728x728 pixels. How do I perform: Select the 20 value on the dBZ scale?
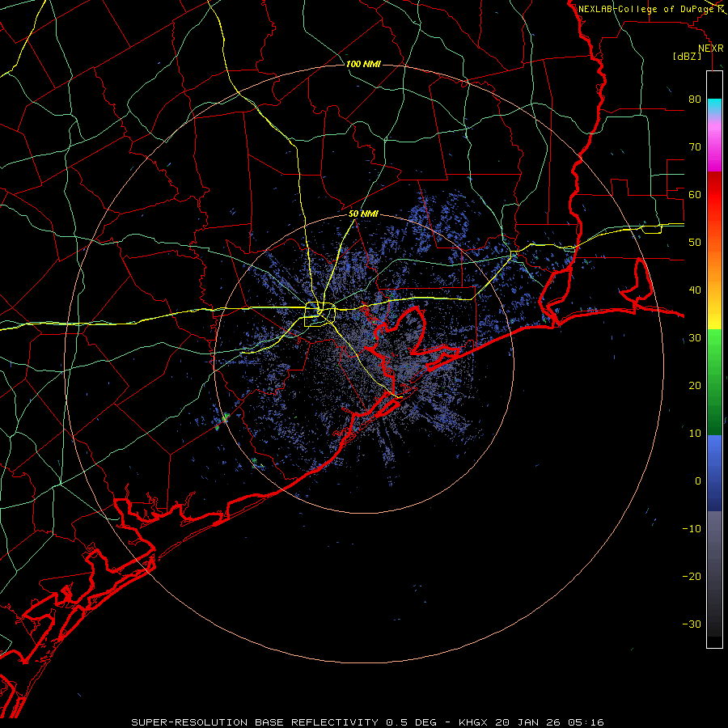click(x=695, y=386)
